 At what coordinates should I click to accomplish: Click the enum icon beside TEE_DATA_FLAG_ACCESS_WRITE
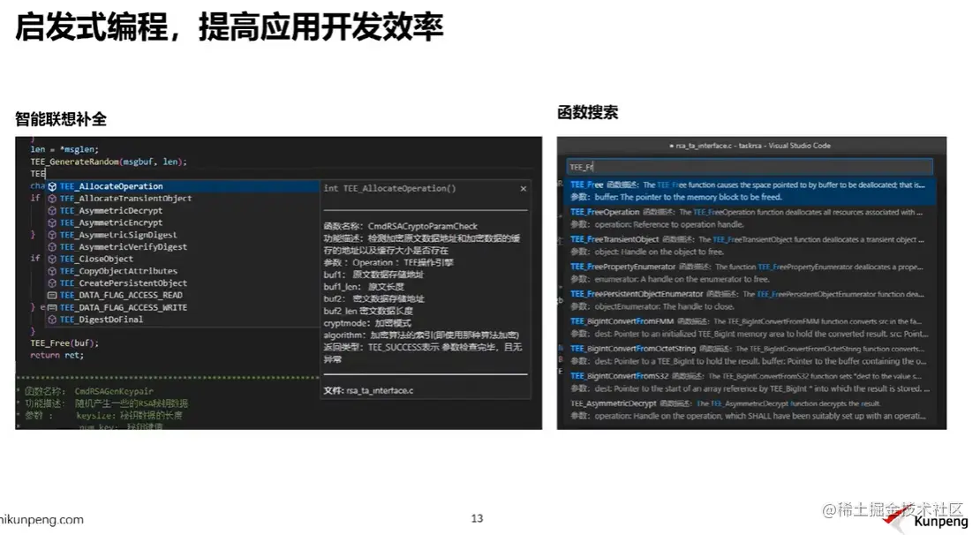point(51,307)
